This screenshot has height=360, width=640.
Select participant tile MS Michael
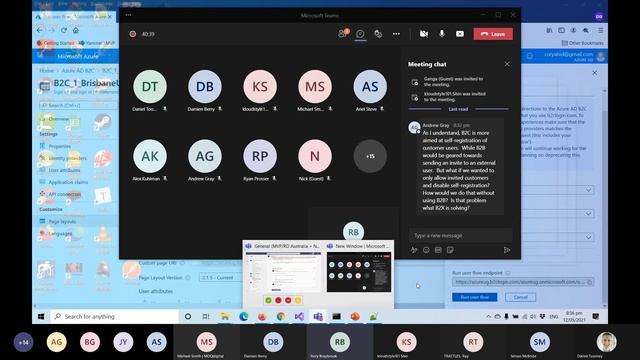[x=315, y=87]
